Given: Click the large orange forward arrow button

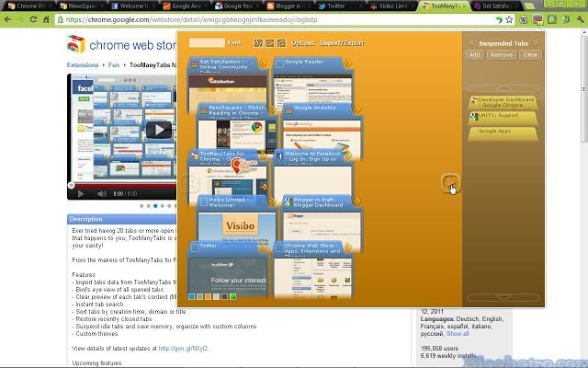Looking at the screenshot, I should click(449, 183).
